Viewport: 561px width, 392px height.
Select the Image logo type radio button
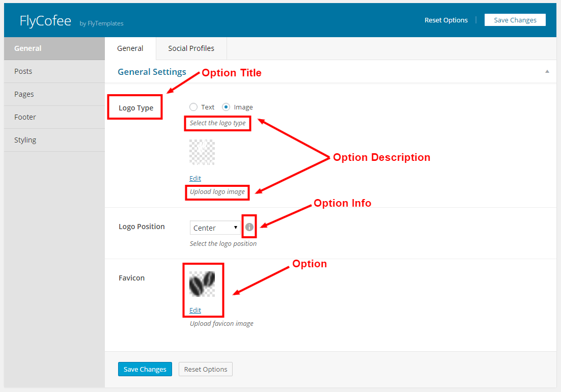click(226, 107)
